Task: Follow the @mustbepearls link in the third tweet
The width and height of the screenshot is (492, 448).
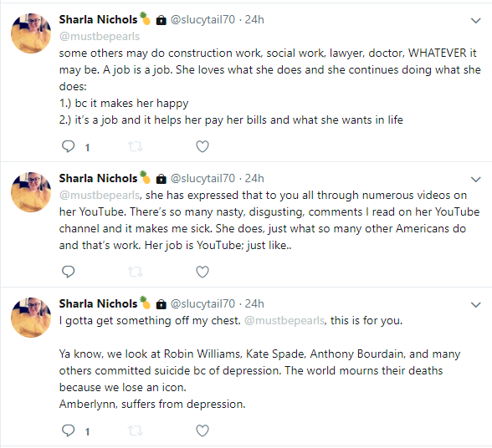Action: click(x=284, y=321)
